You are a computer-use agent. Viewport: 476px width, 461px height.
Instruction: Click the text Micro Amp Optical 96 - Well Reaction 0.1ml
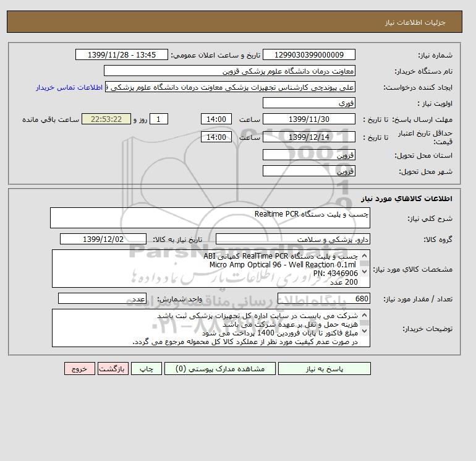(x=283, y=265)
